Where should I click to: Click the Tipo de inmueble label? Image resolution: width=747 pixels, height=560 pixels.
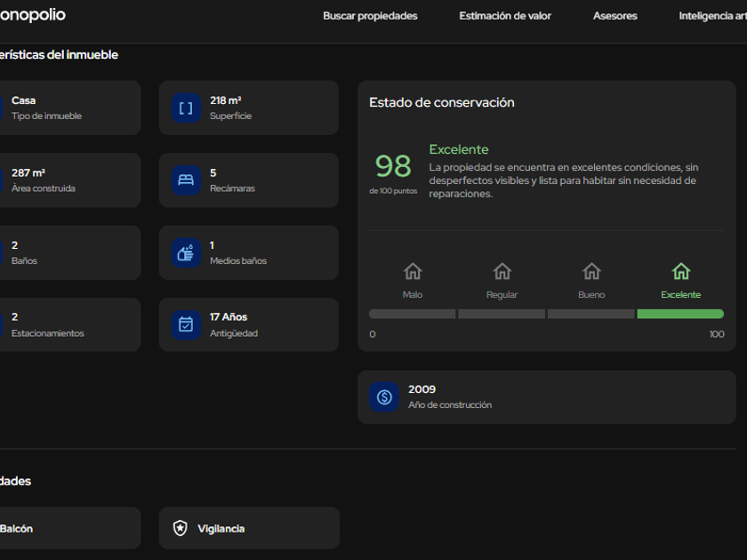[x=46, y=116]
